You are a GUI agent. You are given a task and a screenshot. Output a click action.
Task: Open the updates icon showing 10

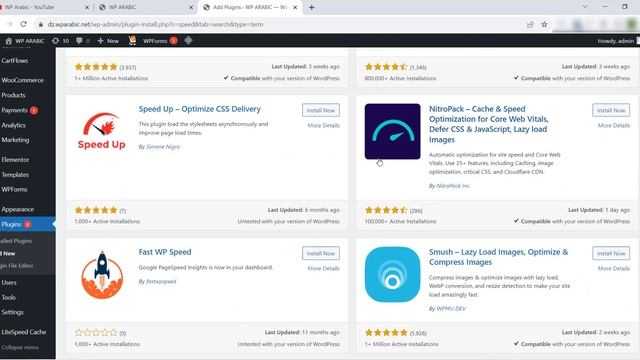coord(60,41)
